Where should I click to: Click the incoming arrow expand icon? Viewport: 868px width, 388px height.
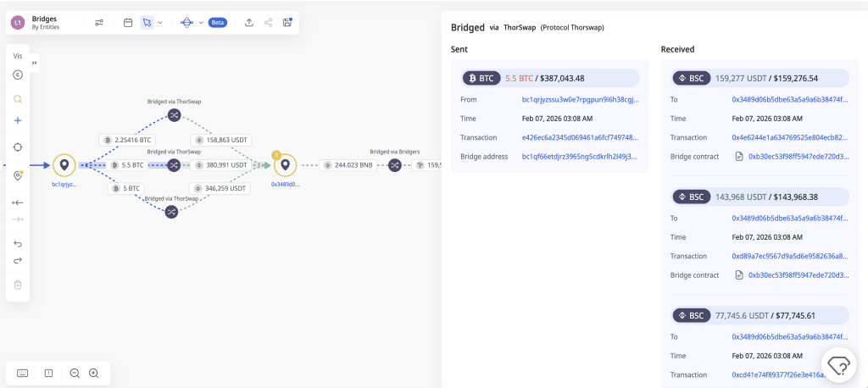point(18,202)
